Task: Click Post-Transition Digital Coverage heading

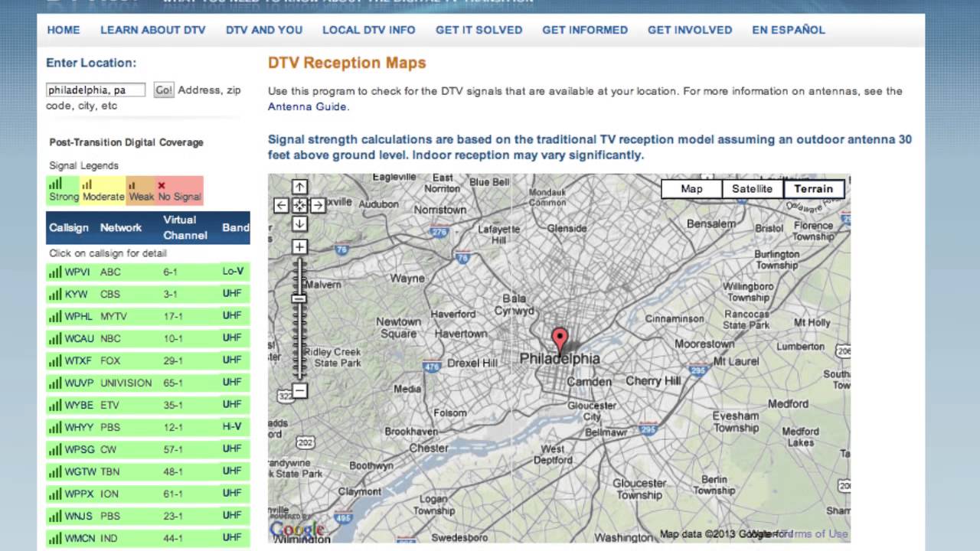Action: tap(126, 142)
